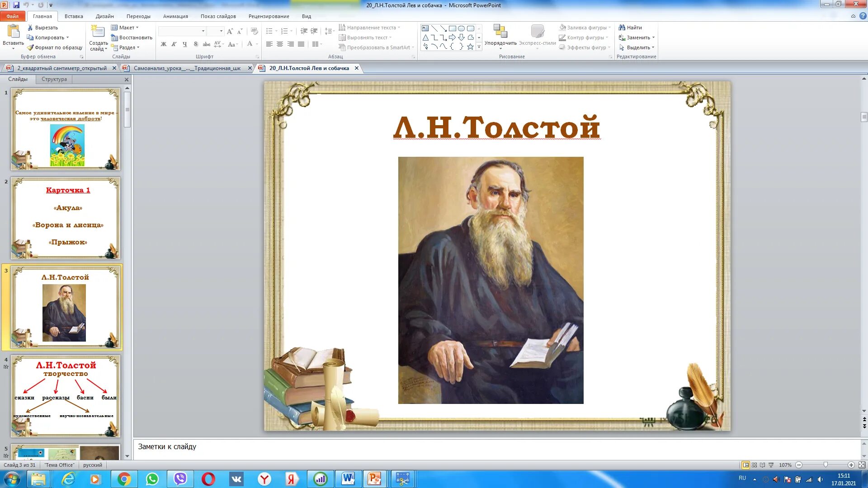Fit slide to current window icon
Screen dimensions: 868x488
pos(862,465)
